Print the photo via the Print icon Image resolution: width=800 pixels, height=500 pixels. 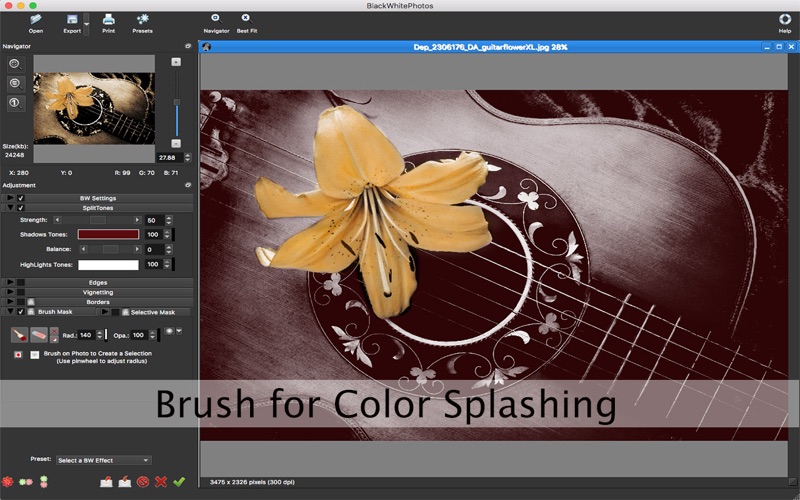(108, 23)
